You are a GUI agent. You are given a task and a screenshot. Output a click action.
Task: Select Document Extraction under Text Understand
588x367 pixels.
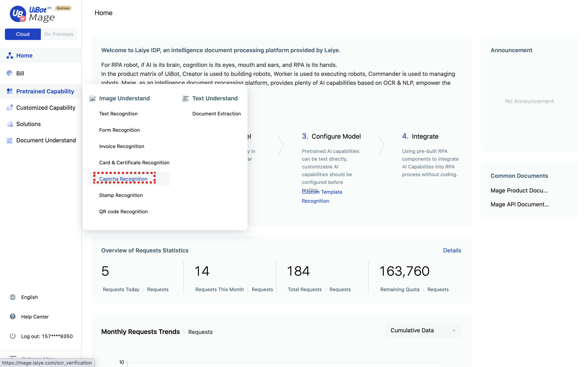216,113
